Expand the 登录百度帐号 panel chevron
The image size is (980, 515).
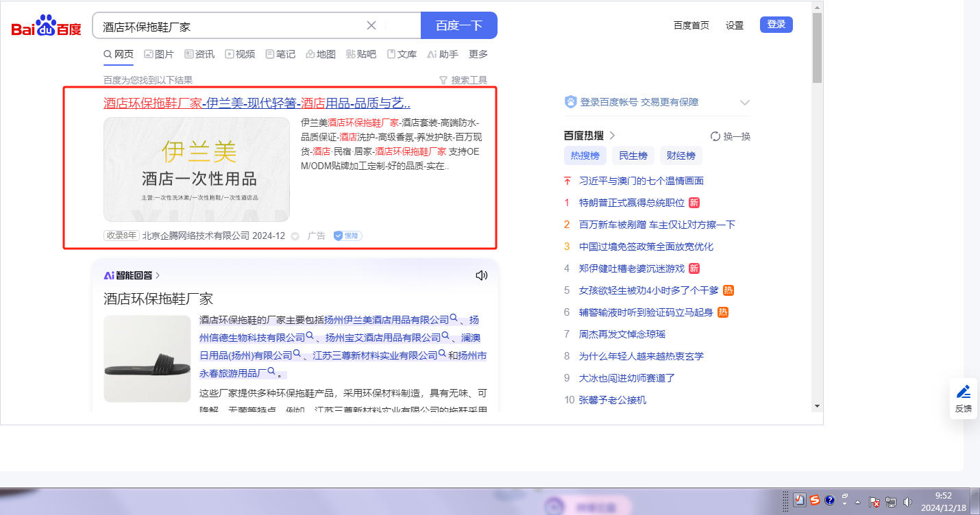tap(745, 102)
